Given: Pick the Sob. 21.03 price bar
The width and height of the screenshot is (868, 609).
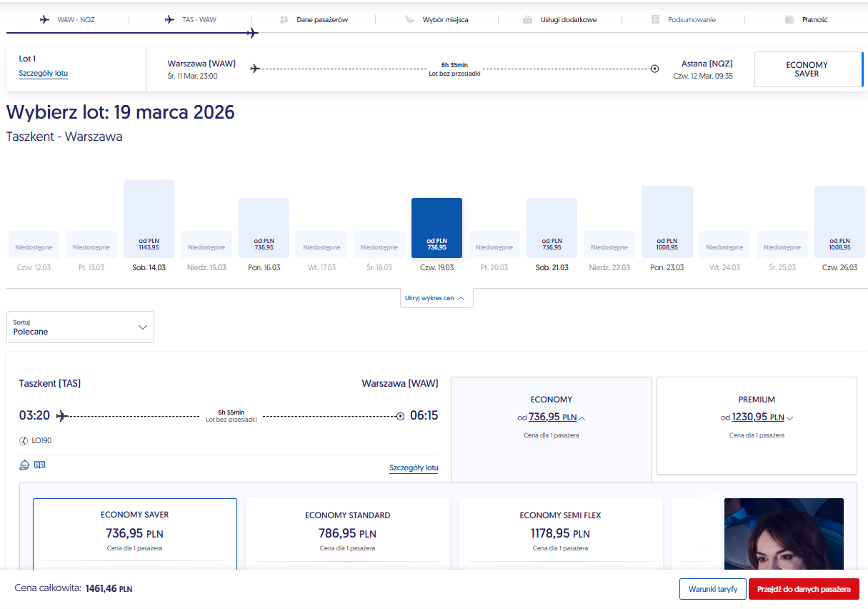Looking at the screenshot, I should [552, 228].
